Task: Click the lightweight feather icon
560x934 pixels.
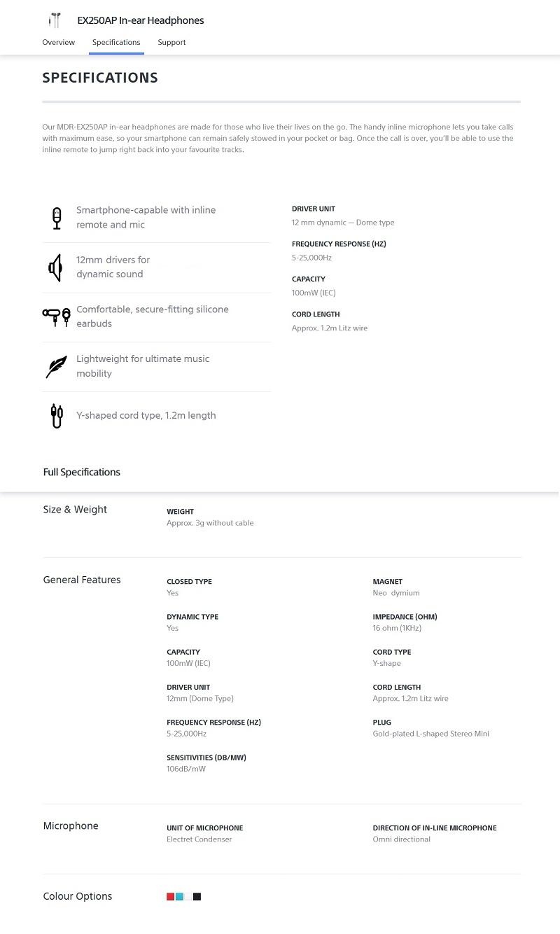Action: [56, 366]
